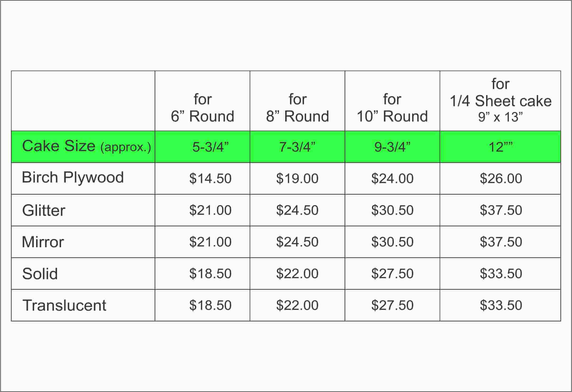Click the green 5-3/4" cake size cell
Viewport: 572px width, 392px height.
(x=210, y=147)
